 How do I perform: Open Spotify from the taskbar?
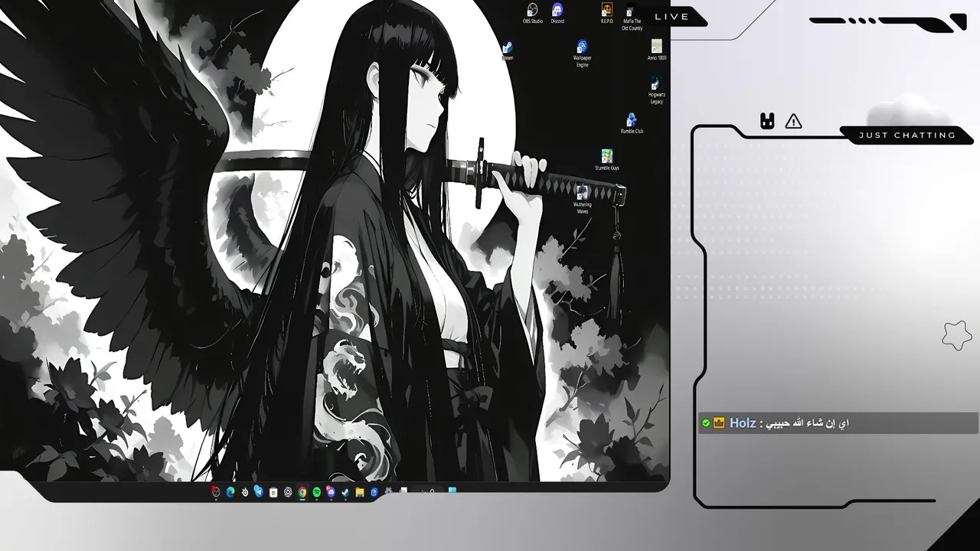pos(317,492)
